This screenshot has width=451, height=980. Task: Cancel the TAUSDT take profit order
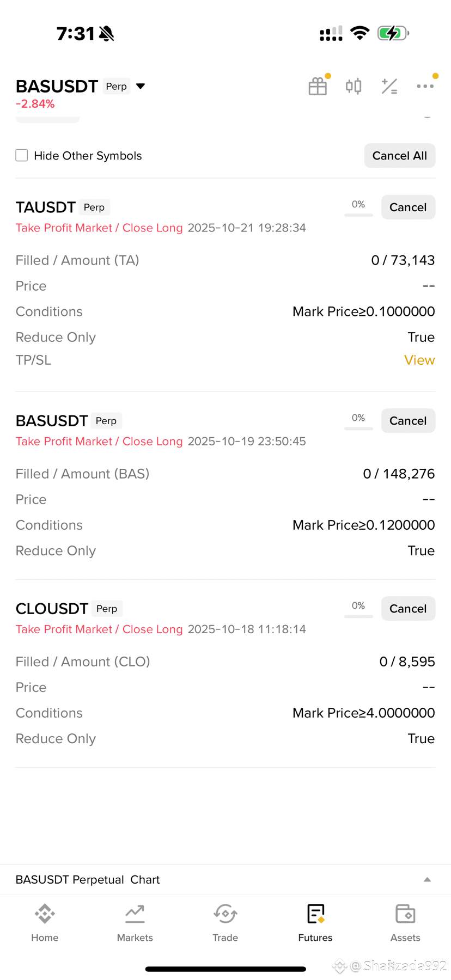[x=408, y=207]
